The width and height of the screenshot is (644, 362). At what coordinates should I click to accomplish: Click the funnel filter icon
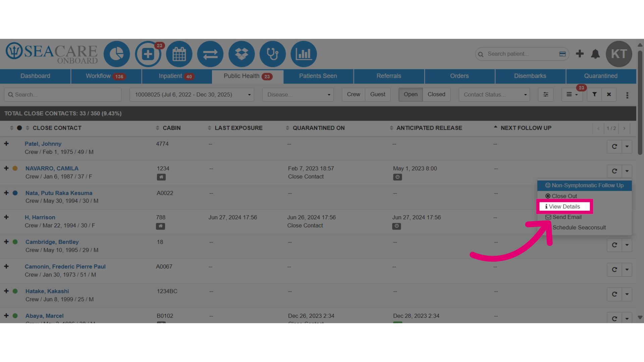(x=594, y=95)
